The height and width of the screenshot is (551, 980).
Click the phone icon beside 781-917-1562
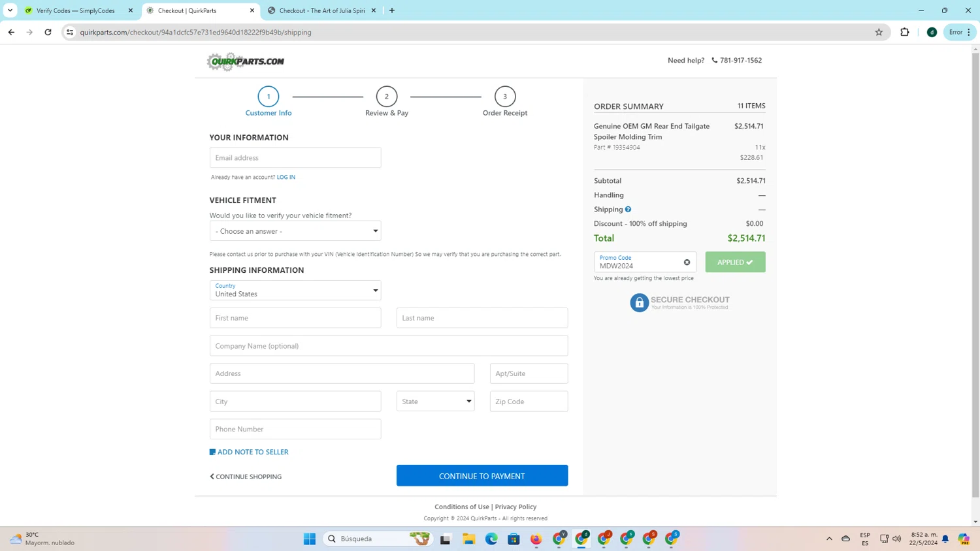point(714,60)
